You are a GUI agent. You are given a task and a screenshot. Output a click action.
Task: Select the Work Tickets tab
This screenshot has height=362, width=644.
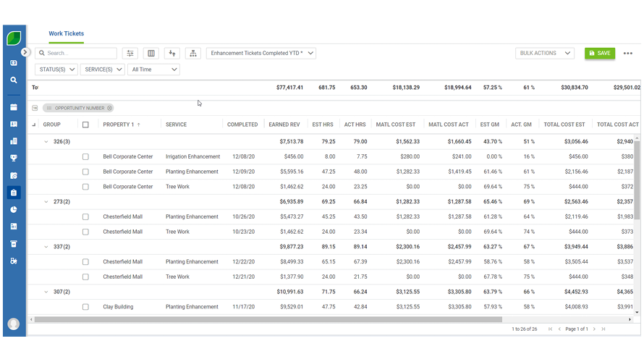[66, 34]
